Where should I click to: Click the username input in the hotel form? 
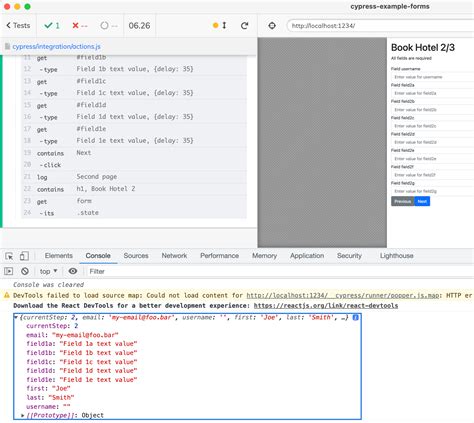click(432, 77)
